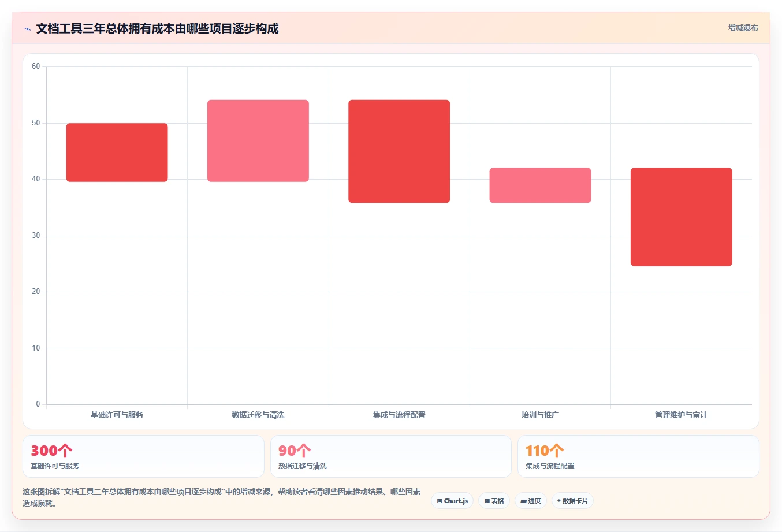Click the 数据迁移与清洗 caption under 90个
The image size is (782, 532).
coord(303,466)
